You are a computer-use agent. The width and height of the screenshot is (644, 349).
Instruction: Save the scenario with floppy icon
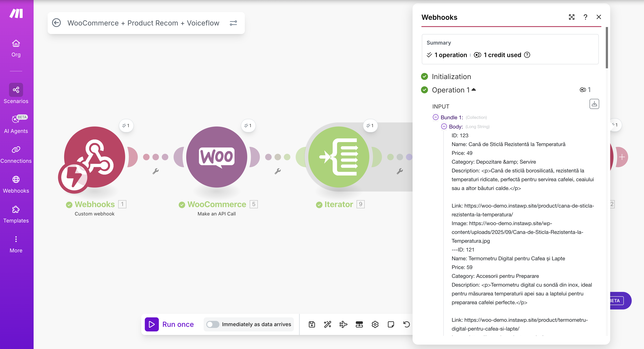(x=312, y=324)
